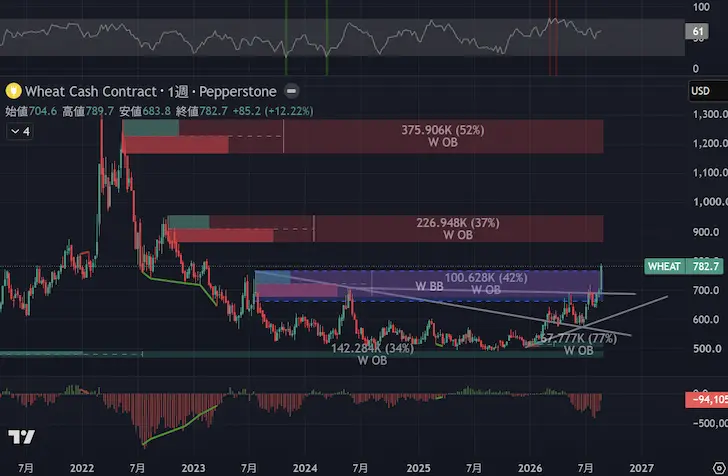728x476 pixels.
Task: Select the 226.948K (37%) W OB zone
Action: pyautogui.click(x=457, y=228)
